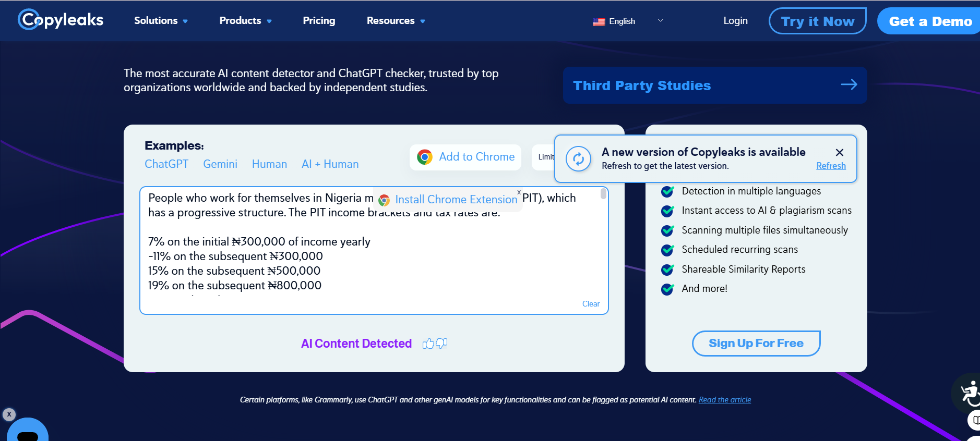Image resolution: width=980 pixels, height=441 pixels.
Task: Click 'Scheduled recurring scans' text
Action: (740, 250)
